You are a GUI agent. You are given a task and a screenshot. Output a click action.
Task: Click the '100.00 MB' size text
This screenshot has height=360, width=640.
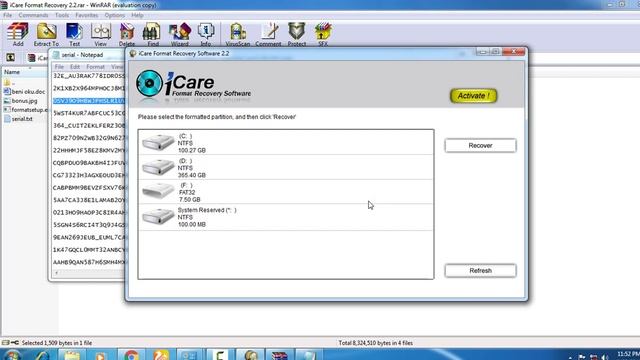192,224
